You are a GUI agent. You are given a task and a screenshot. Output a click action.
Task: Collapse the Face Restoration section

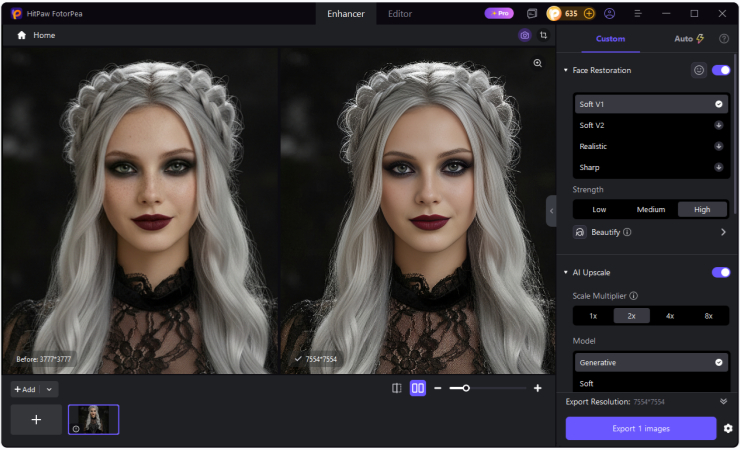point(565,70)
